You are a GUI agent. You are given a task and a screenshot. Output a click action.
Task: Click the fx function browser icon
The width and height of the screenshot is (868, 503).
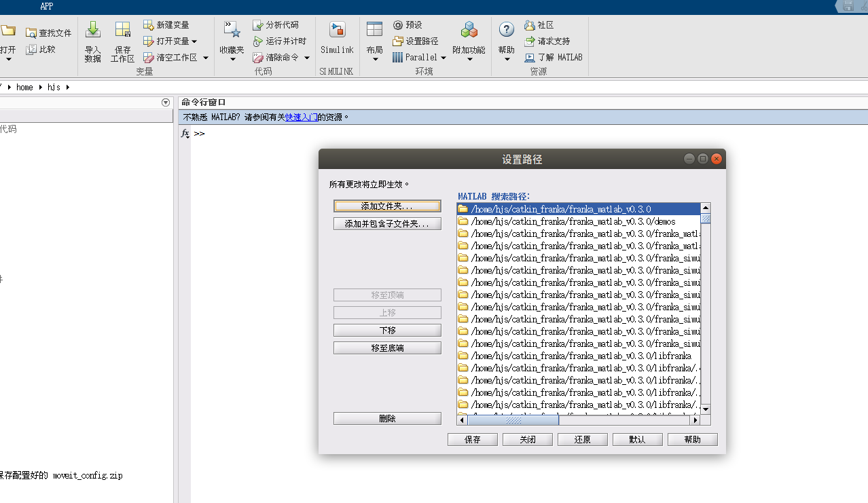click(185, 134)
